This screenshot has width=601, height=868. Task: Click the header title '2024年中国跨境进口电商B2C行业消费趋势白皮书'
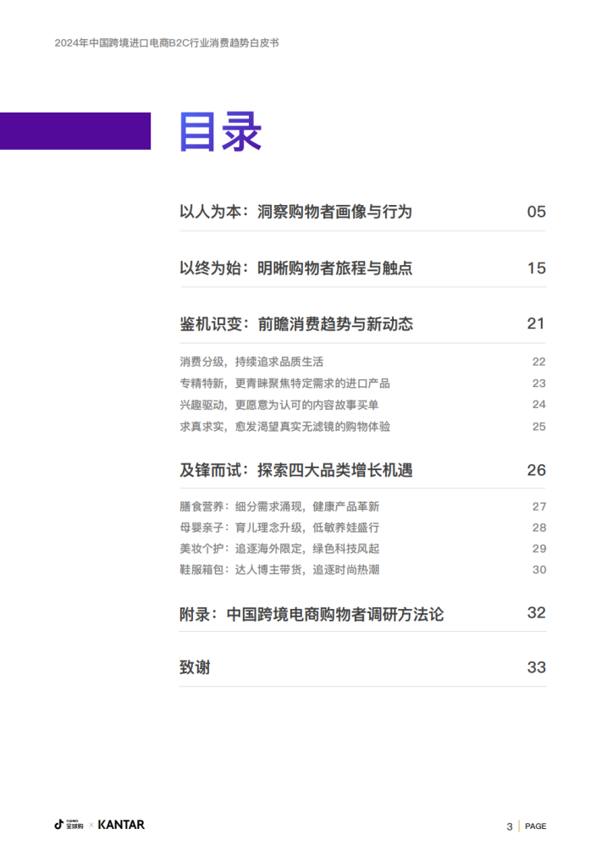(167, 42)
